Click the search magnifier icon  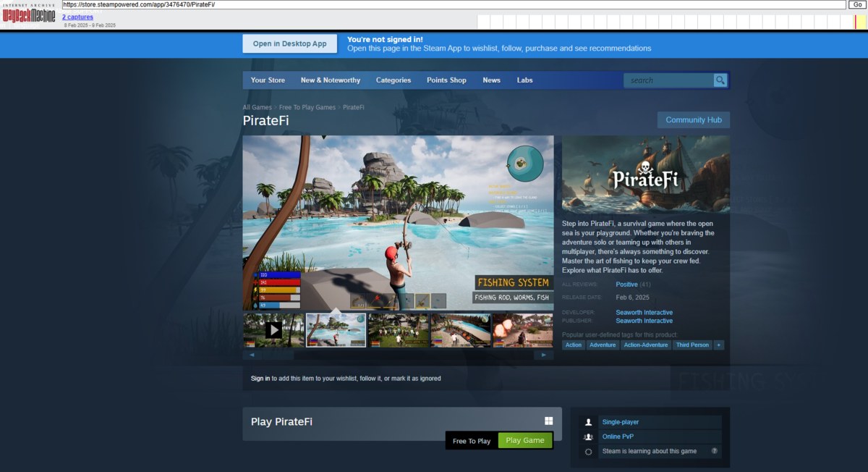pos(720,80)
